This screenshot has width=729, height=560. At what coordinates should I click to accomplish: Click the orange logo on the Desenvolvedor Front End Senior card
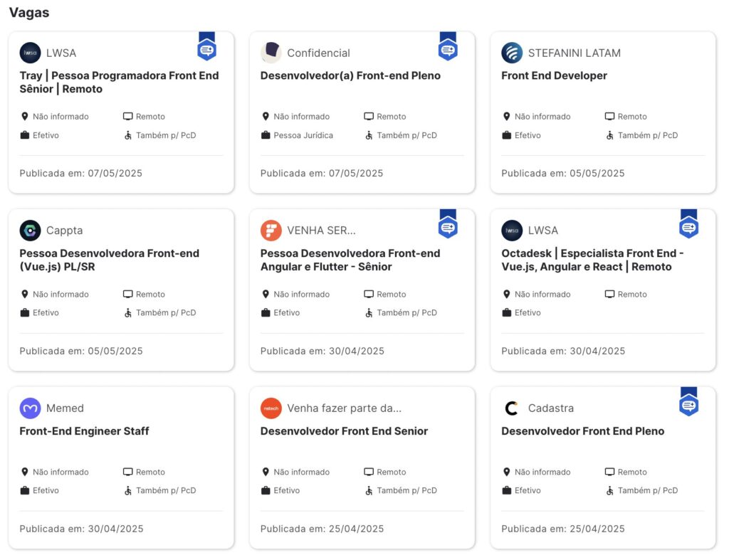coord(271,408)
